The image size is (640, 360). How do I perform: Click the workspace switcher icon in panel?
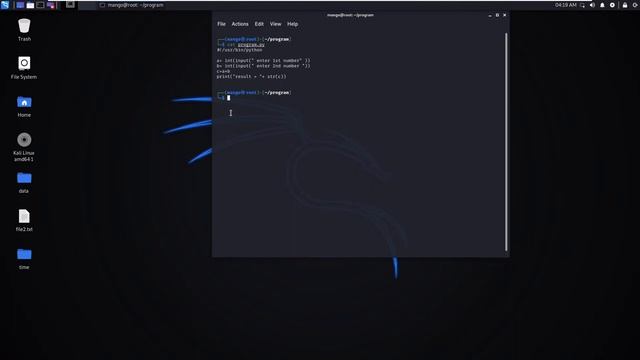coord(70,5)
